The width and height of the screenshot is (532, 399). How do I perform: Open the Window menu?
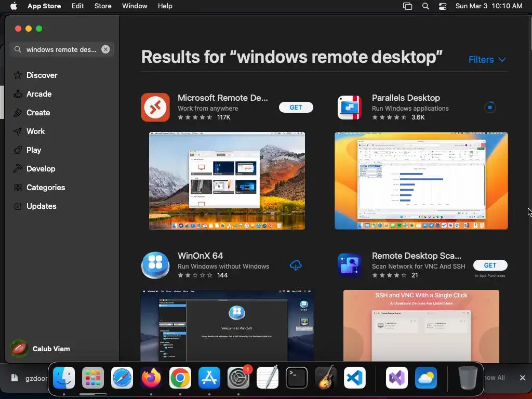135,6
